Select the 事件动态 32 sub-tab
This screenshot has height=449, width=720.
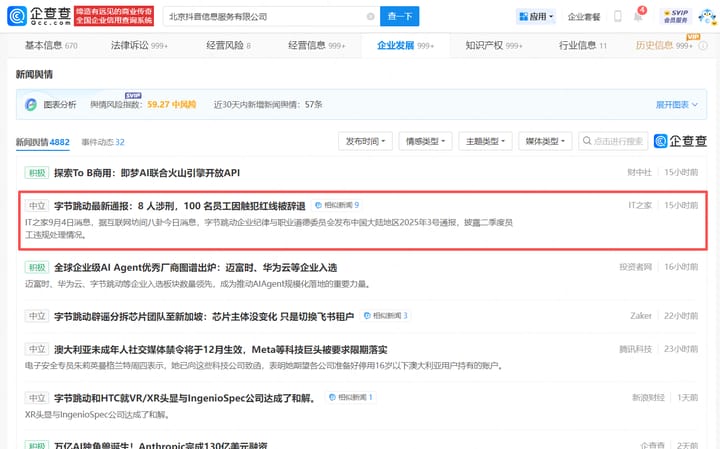103,142
